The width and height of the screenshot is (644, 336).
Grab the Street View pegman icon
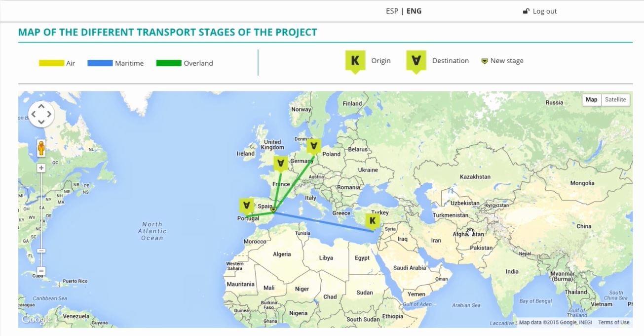(x=41, y=148)
